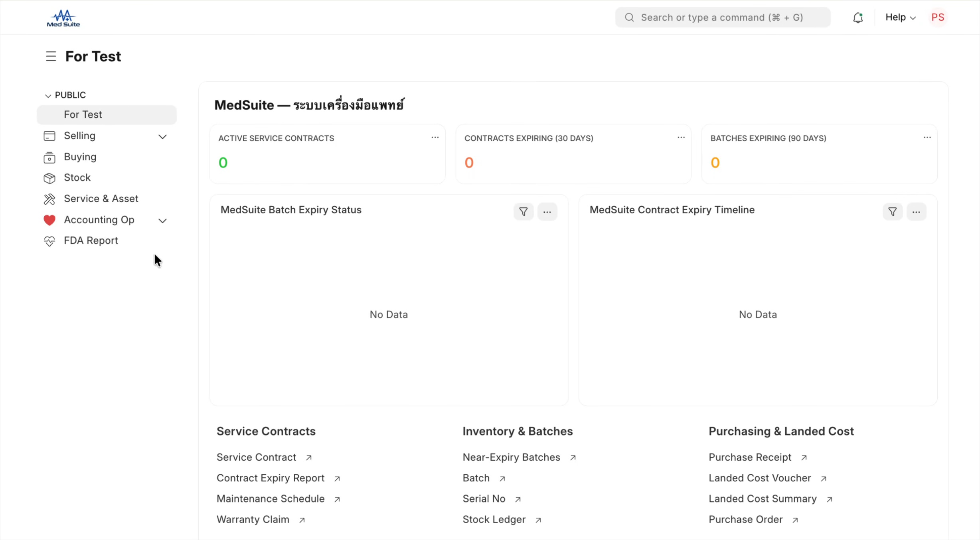
Task: Open the Landed Cost Voucher link
Action: 760,478
